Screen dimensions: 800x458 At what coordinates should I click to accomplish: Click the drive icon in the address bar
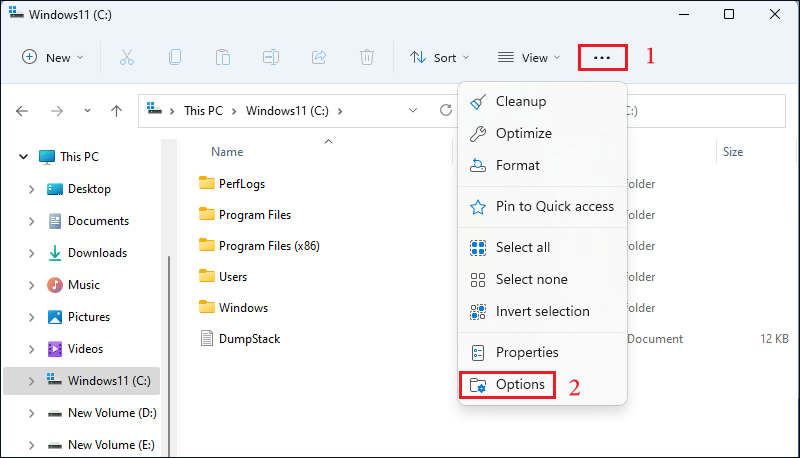pyautogui.click(x=154, y=109)
